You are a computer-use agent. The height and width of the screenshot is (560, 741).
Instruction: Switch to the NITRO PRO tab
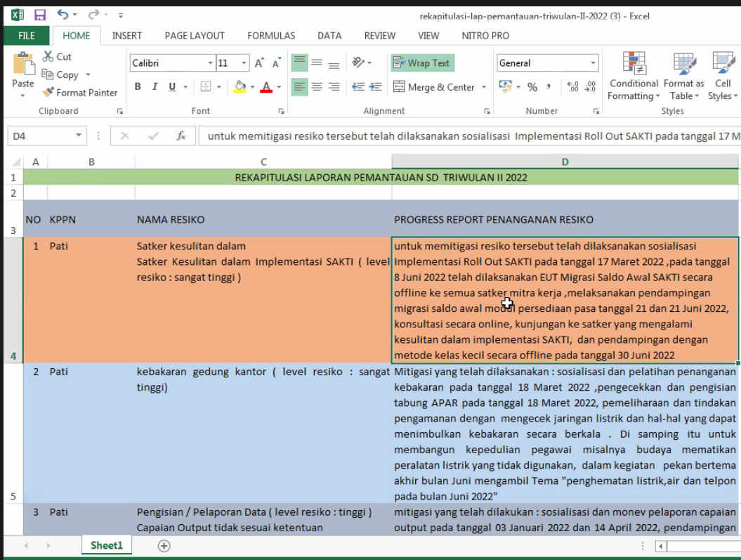click(x=485, y=36)
